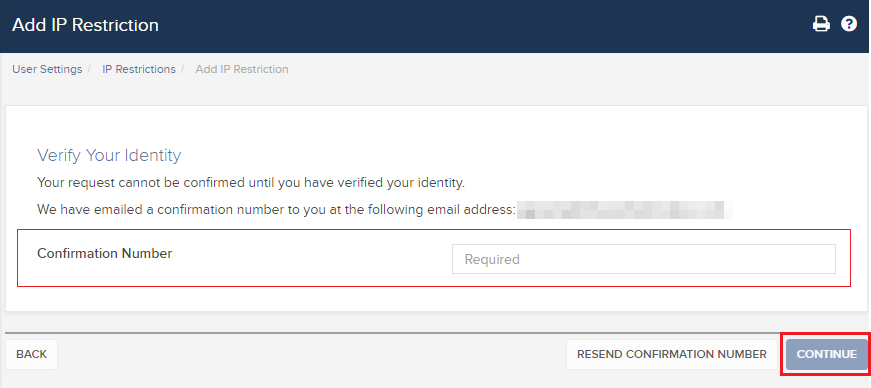871x388 pixels.
Task: Click the Required placeholder text box
Action: tap(644, 259)
